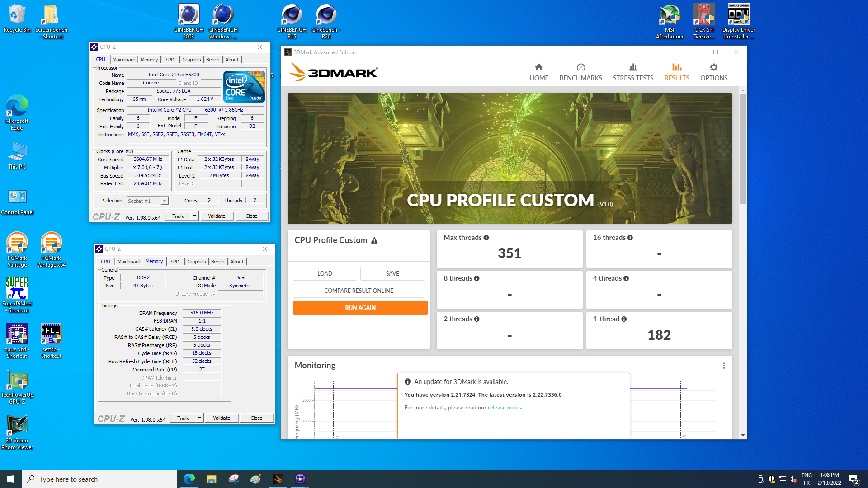This screenshot has width=868, height=488.
Task: Open notification center in system tray
Action: click(854, 479)
